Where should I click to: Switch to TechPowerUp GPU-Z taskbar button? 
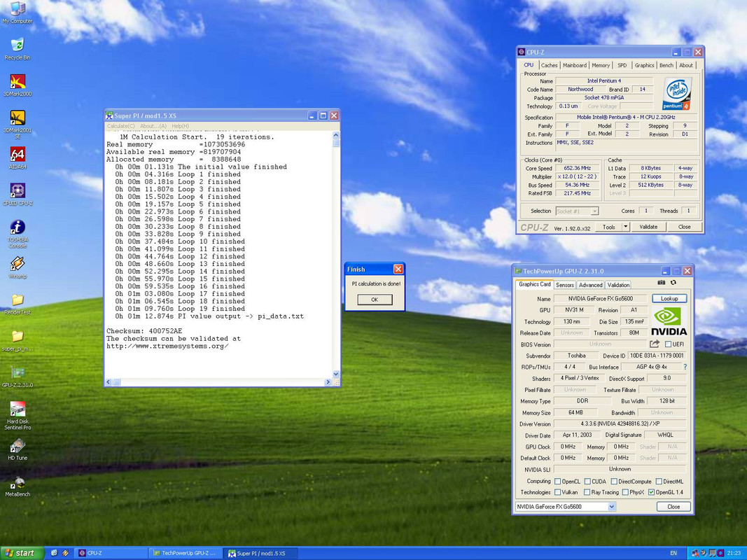pos(185,553)
